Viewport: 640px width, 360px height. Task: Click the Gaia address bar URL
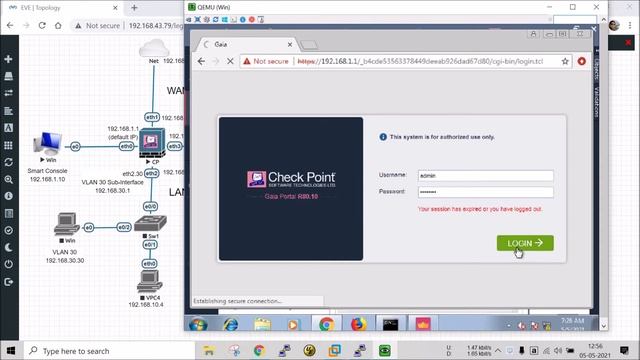420,61
